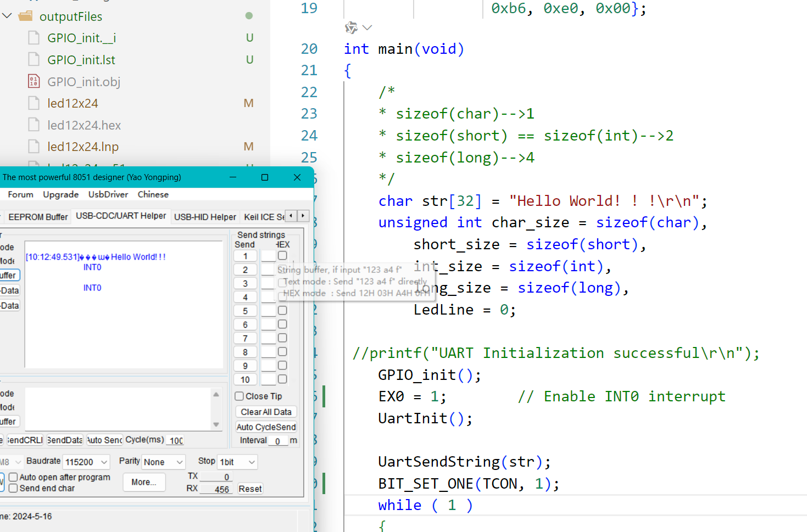Send string number 2
This screenshot has height=532, width=807.
(x=245, y=270)
